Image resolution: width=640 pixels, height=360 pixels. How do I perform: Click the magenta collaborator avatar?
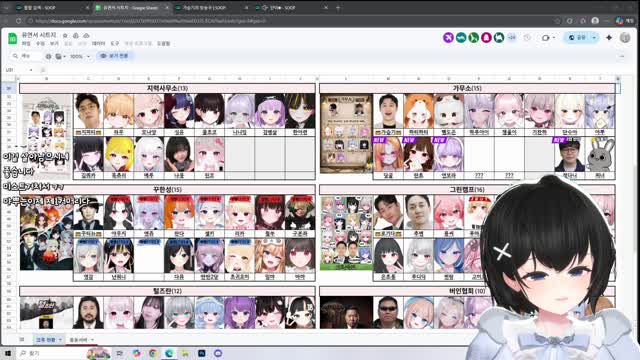point(486,38)
